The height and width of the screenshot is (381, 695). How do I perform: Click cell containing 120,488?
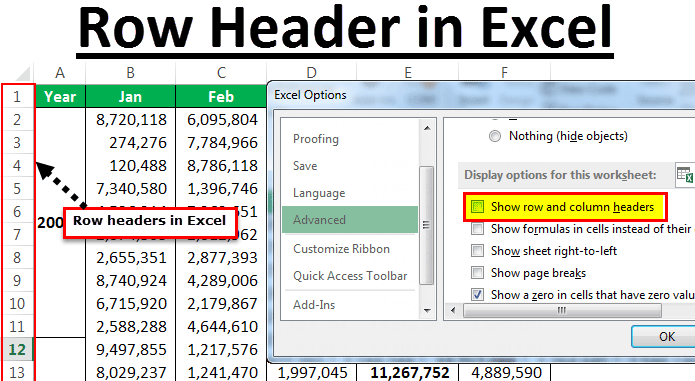(130, 166)
